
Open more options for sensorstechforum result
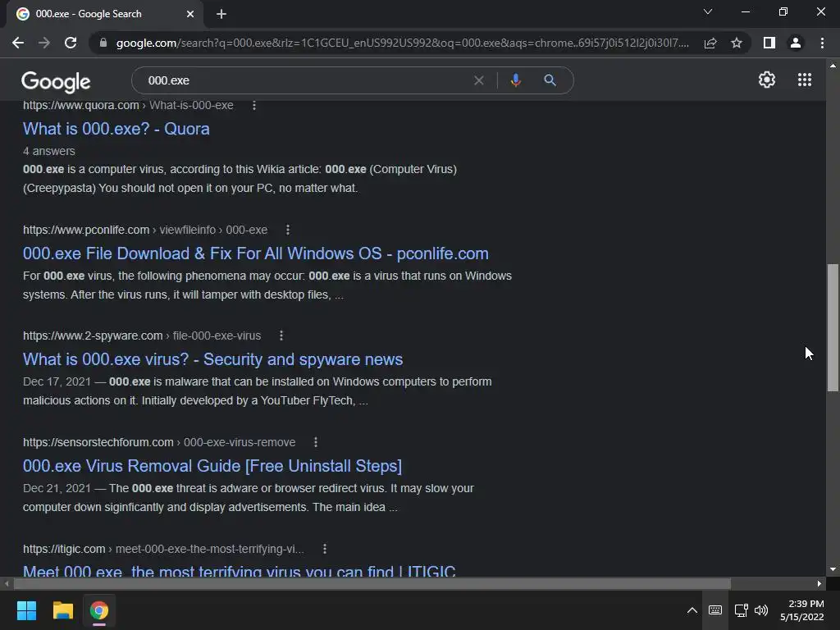coord(316,442)
